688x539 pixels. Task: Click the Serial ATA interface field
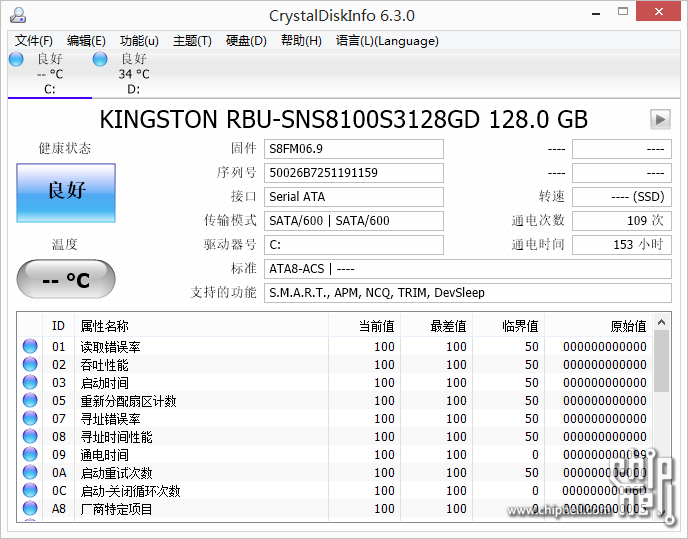click(x=354, y=197)
